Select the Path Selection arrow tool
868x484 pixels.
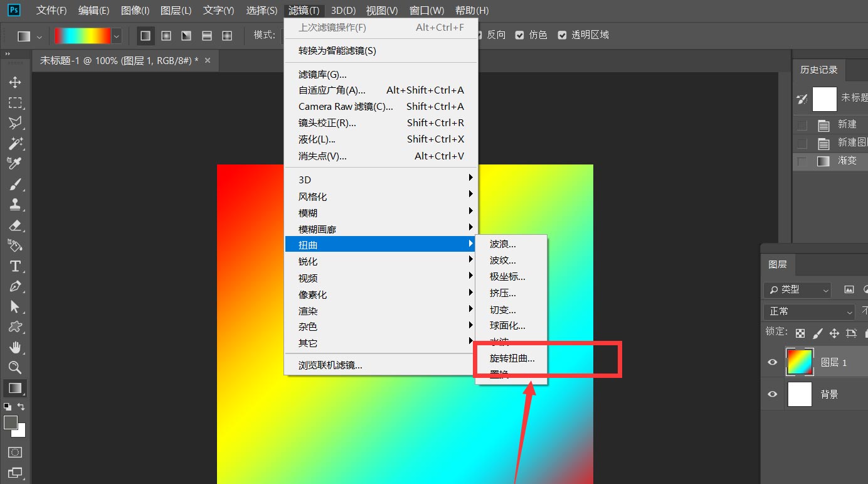coord(15,306)
